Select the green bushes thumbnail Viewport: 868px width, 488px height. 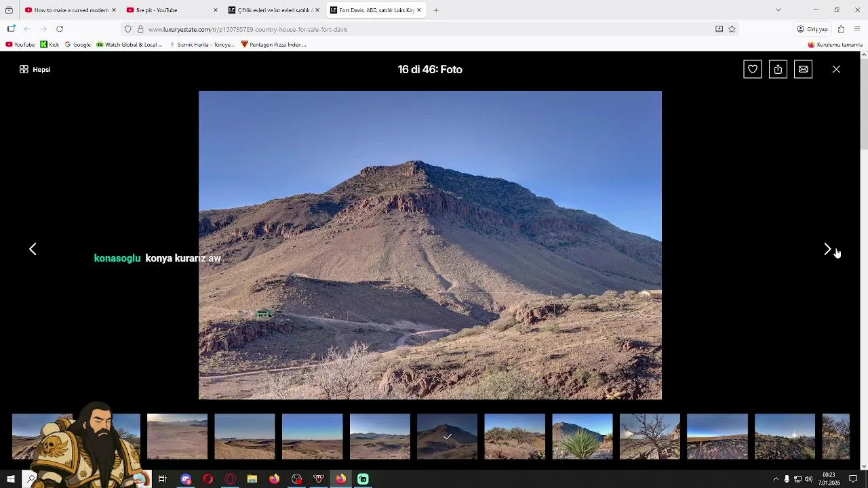click(515, 436)
